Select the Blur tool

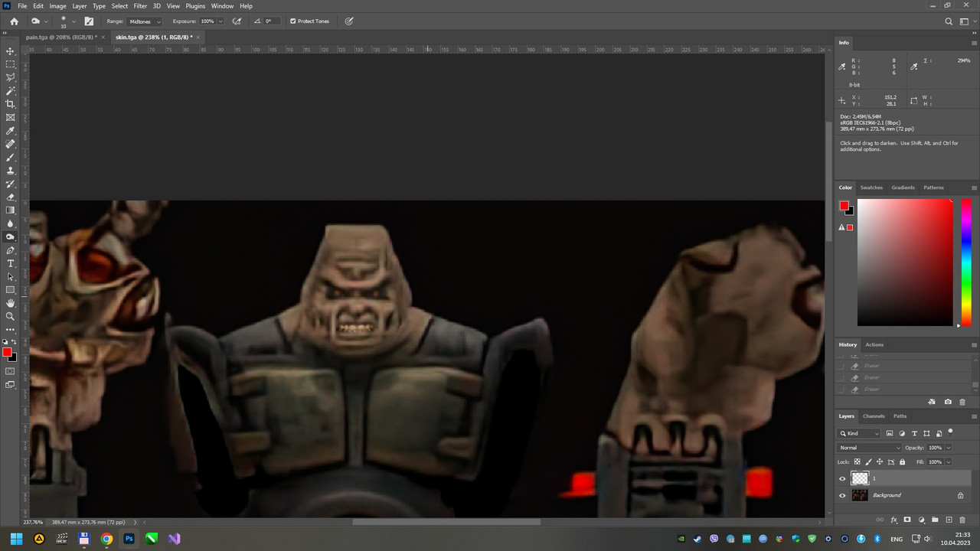pos(10,223)
